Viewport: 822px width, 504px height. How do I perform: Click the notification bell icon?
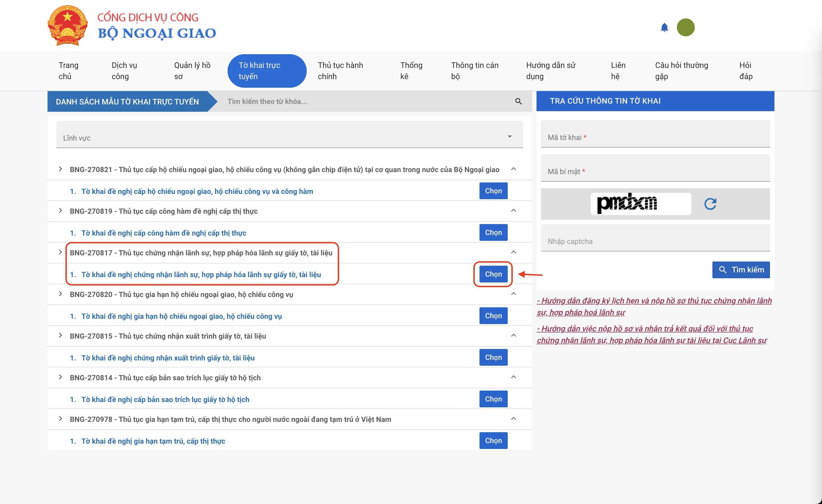click(x=664, y=27)
